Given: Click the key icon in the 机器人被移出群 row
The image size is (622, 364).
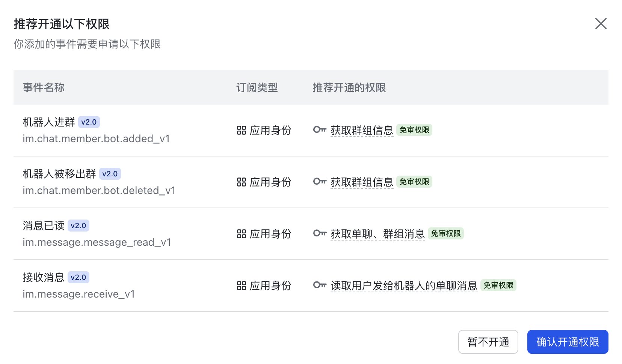Looking at the screenshot, I should tap(320, 182).
